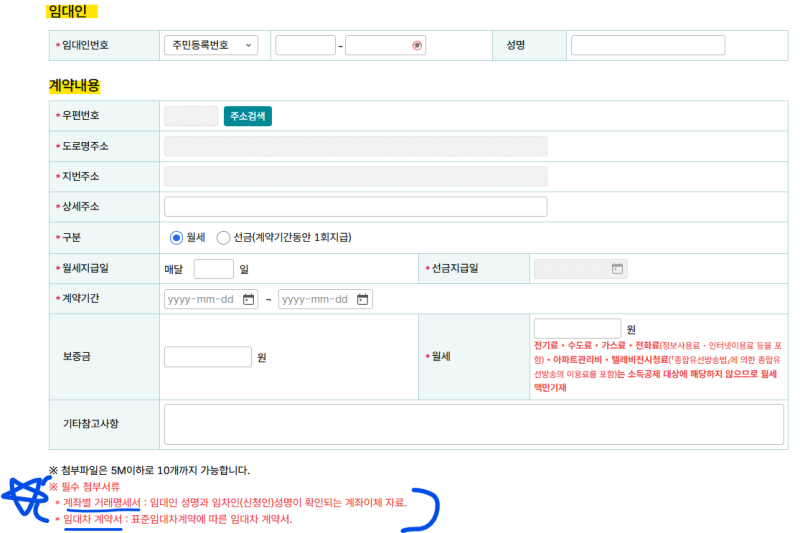Click the 상세주소 label

click(81, 207)
